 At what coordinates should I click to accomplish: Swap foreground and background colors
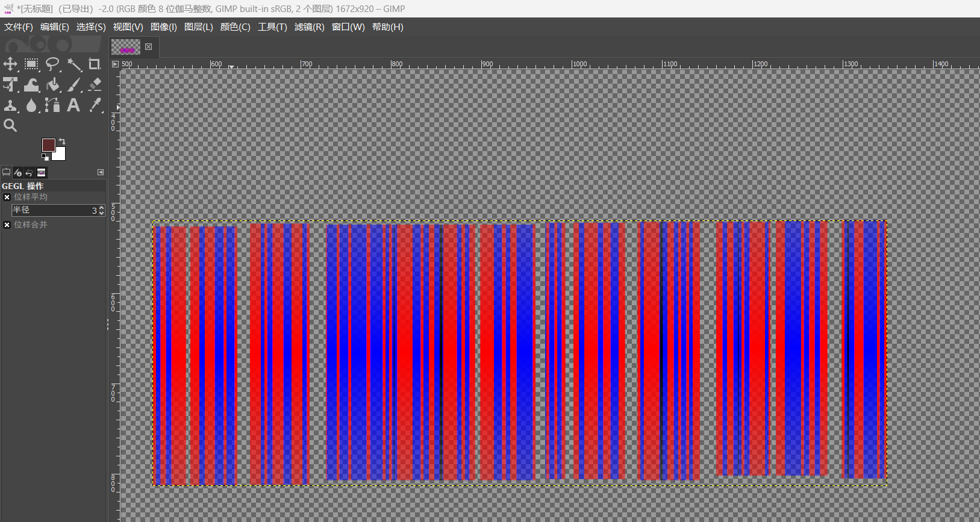61,141
